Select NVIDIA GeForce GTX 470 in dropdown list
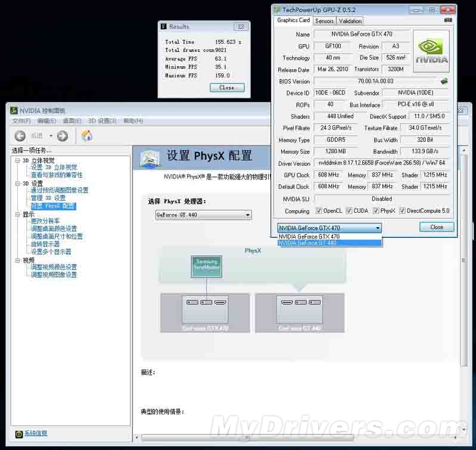 coord(329,236)
